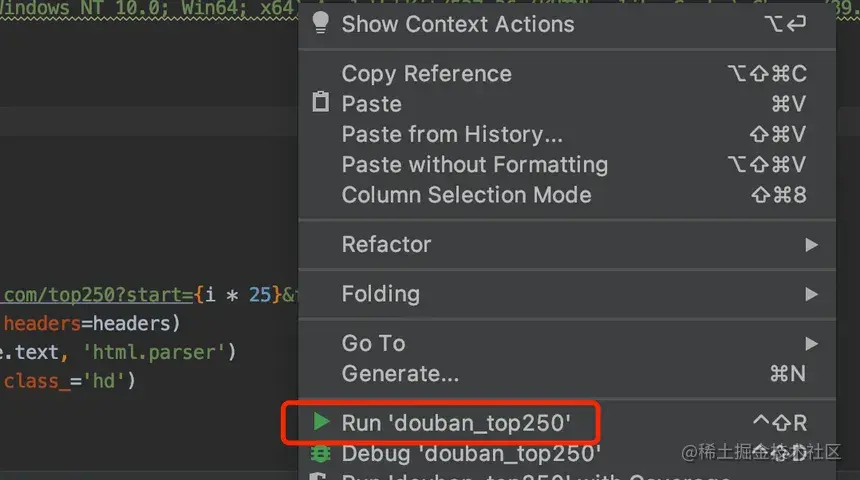Select Paste in the context menu
Image resolution: width=860 pixels, height=480 pixels.
coord(567,104)
